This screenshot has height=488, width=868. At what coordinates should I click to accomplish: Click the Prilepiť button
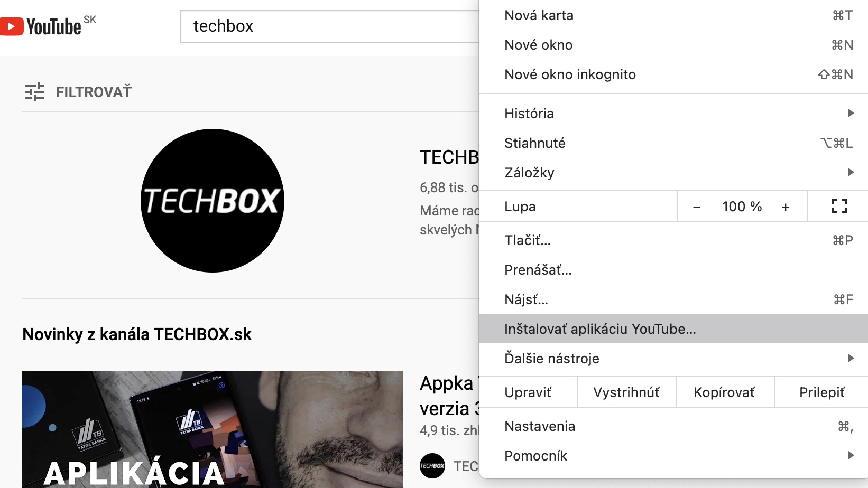[x=821, y=392]
